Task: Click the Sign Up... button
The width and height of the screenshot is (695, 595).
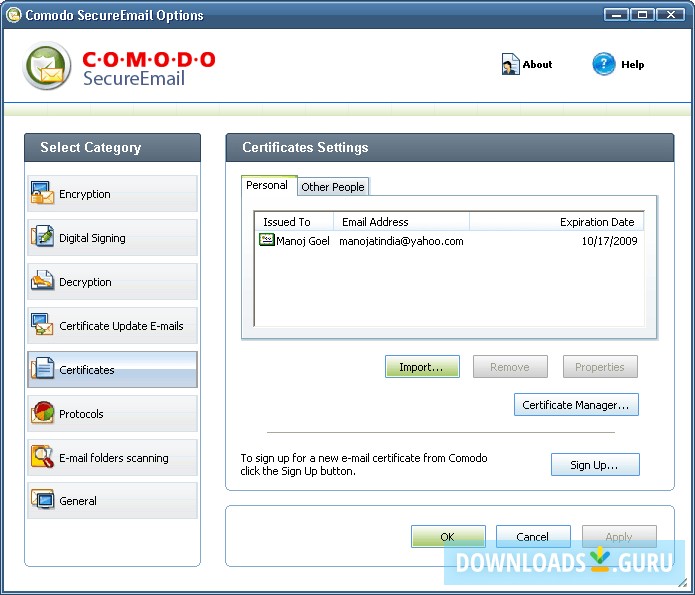Action: click(595, 464)
